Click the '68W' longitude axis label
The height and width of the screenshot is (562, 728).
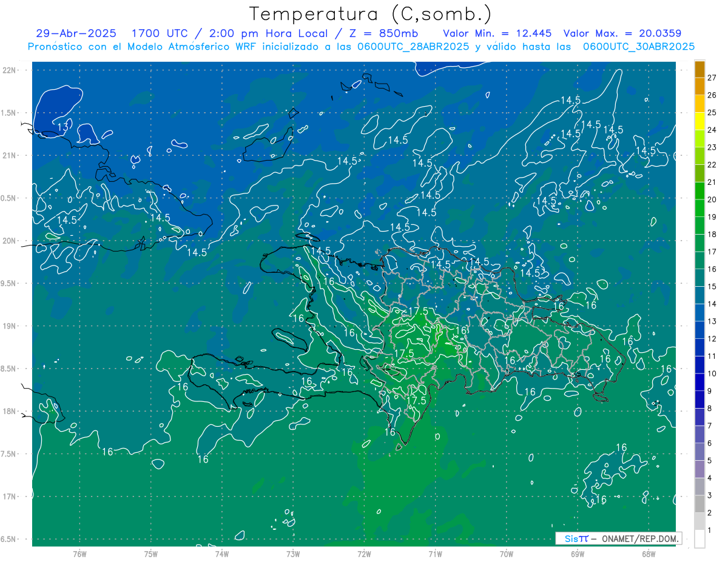pyautogui.click(x=649, y=554)
